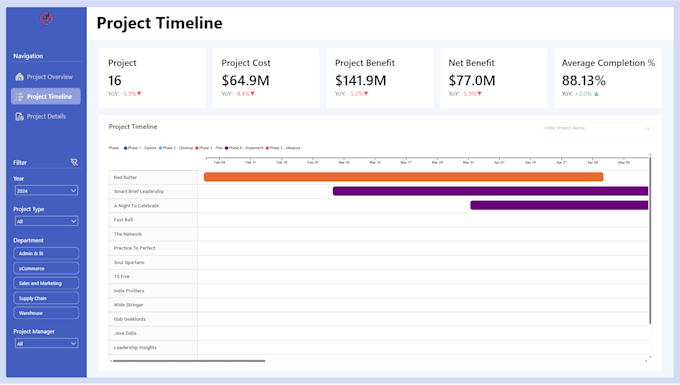Click the Project Timeline list icon

(x=20, y=97)
